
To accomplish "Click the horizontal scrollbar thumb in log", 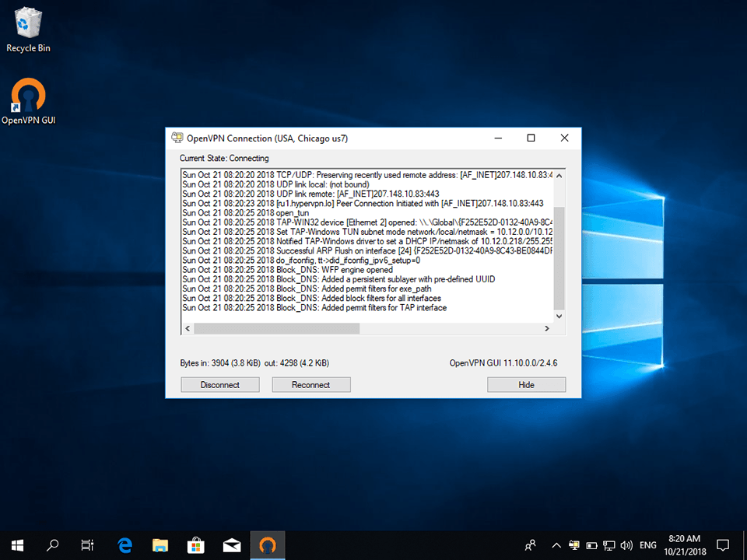I will click(x=277, y=328).
